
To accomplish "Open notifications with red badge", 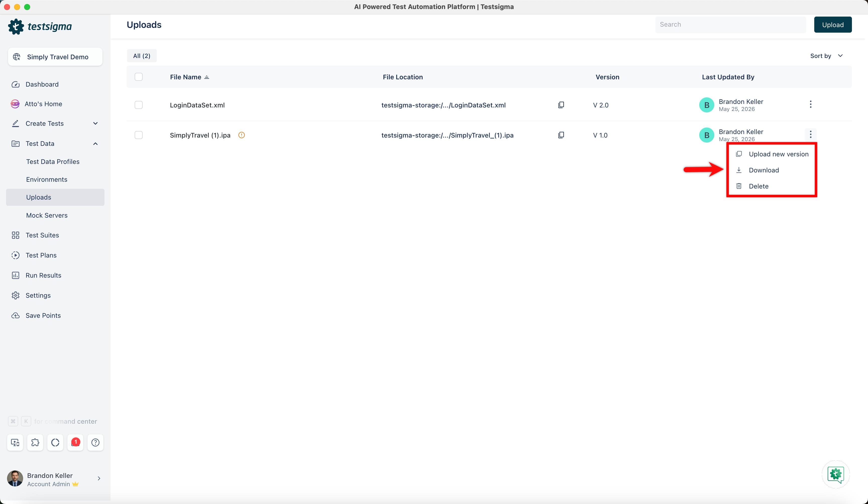I will pyautogui.click(x=75, y=442).
